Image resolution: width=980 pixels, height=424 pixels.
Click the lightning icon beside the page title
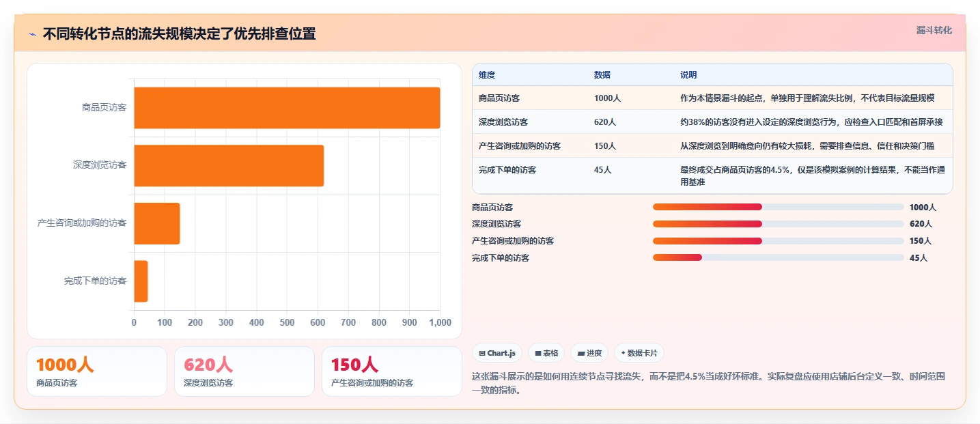pos(33,34)
